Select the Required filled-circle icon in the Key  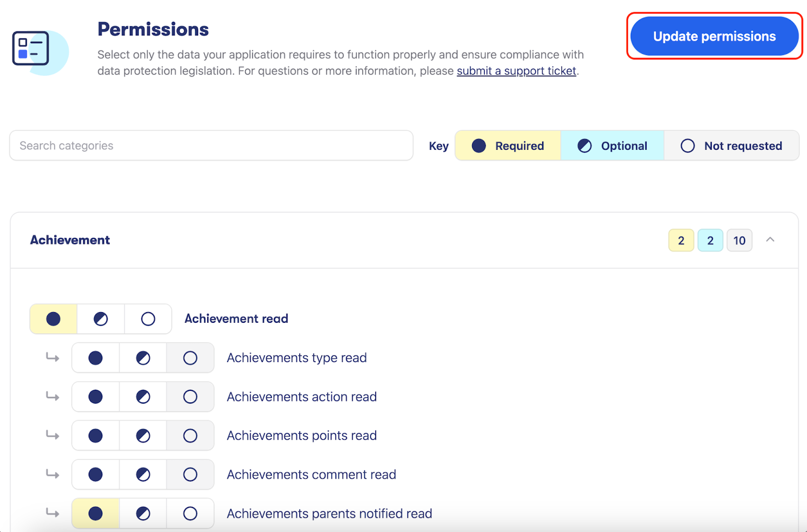pos(478,146)
